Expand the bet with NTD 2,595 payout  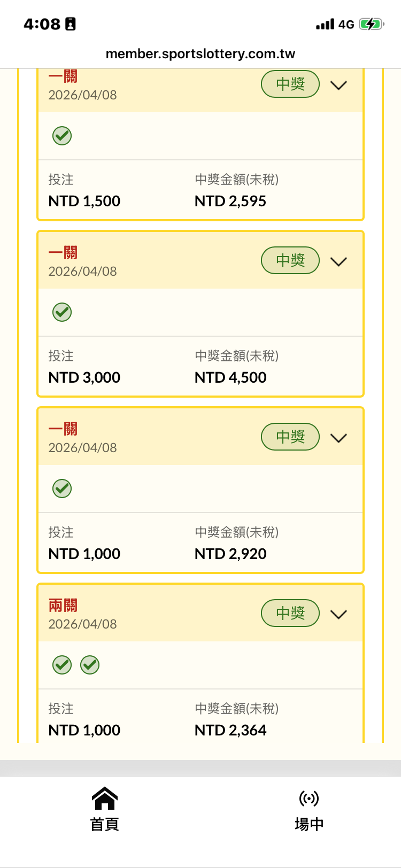pos(339,85)
